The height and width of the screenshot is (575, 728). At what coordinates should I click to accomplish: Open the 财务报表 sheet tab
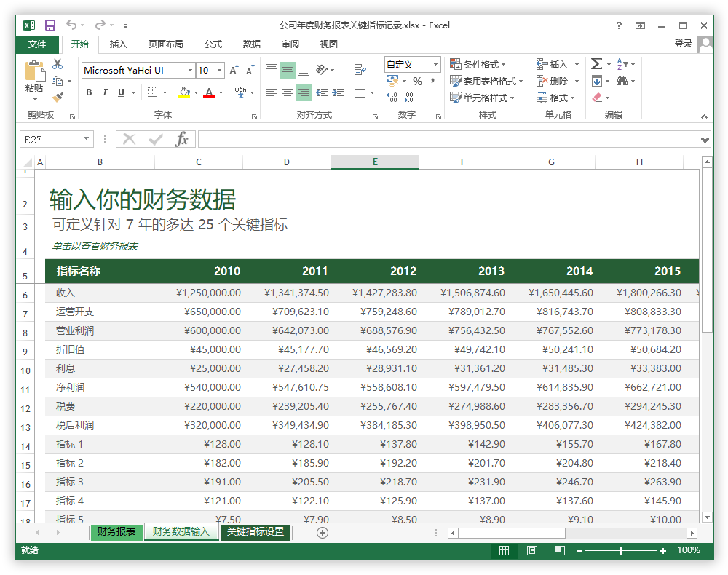116,532
